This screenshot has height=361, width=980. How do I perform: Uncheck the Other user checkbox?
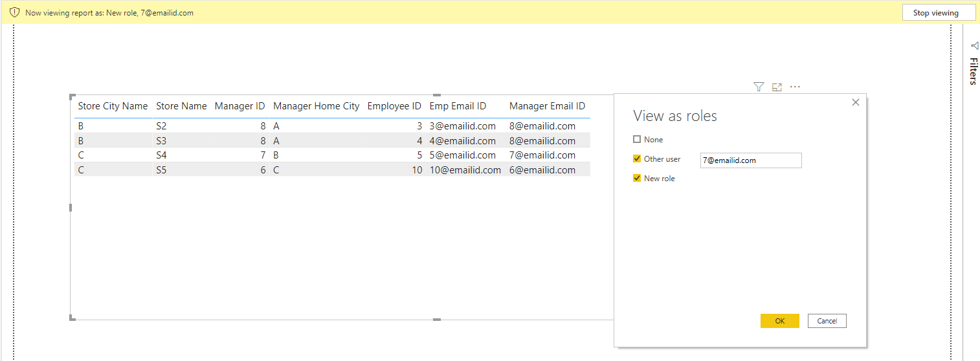tap(637, 159)
